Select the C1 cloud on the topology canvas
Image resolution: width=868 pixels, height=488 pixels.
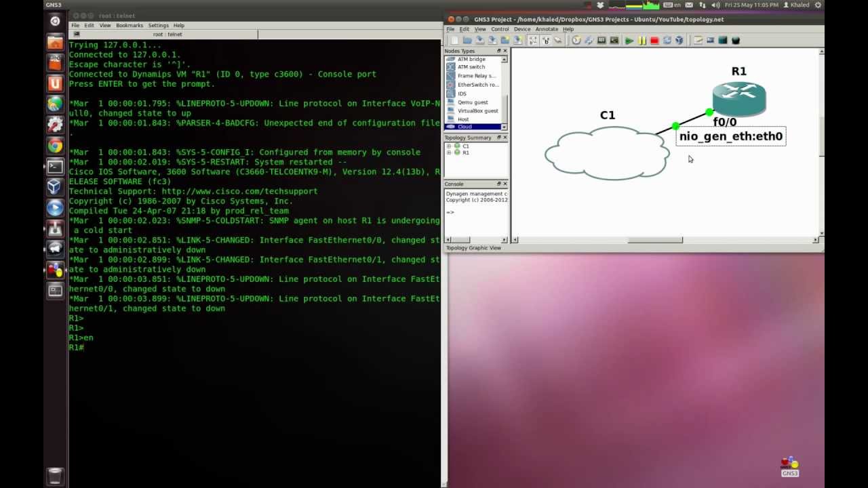tap(607, 154)
